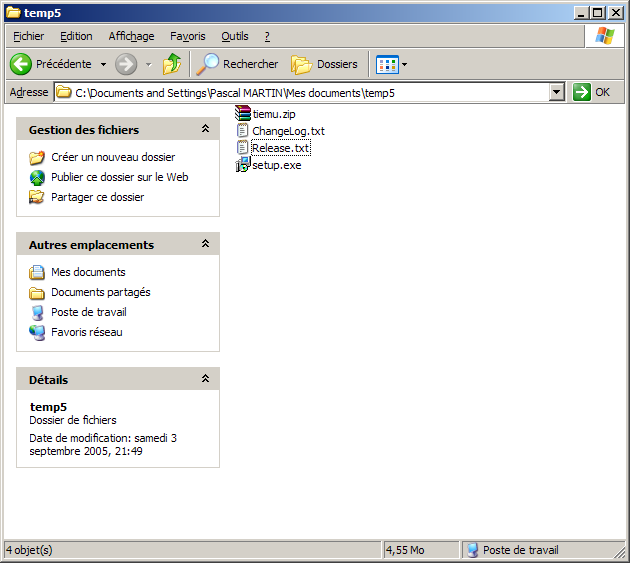630x563 pixels.
Task: Click Créer un nouveau dossier
Action: click(x=113, y=157)
